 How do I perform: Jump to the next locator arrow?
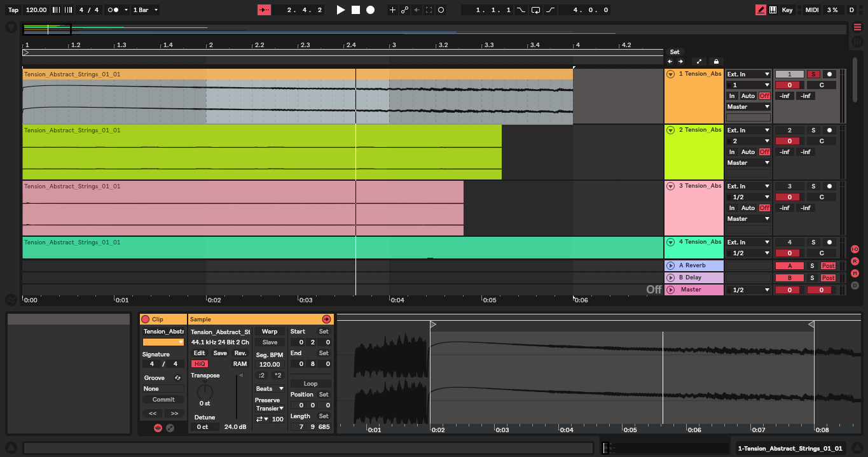tap(680, 62)
